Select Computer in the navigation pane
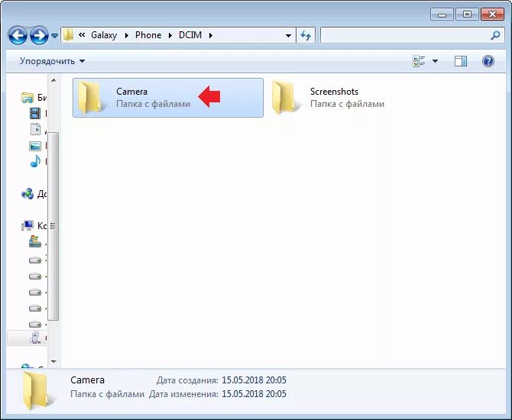The image size is (512, 420). point(34,225)
